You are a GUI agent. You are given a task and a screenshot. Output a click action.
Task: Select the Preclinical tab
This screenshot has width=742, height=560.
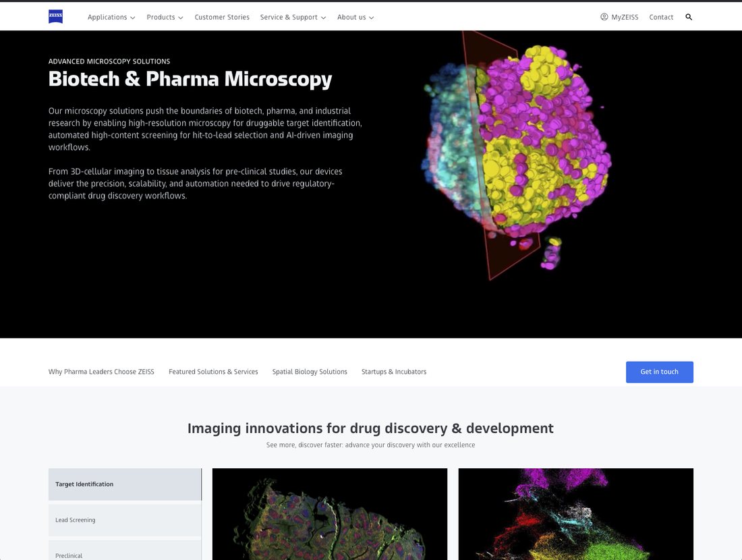pos(125,550)
